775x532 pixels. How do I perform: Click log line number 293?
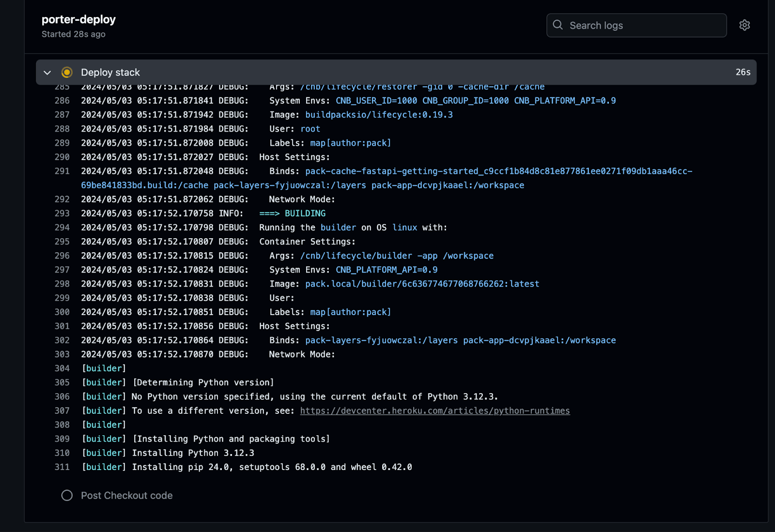62,213
